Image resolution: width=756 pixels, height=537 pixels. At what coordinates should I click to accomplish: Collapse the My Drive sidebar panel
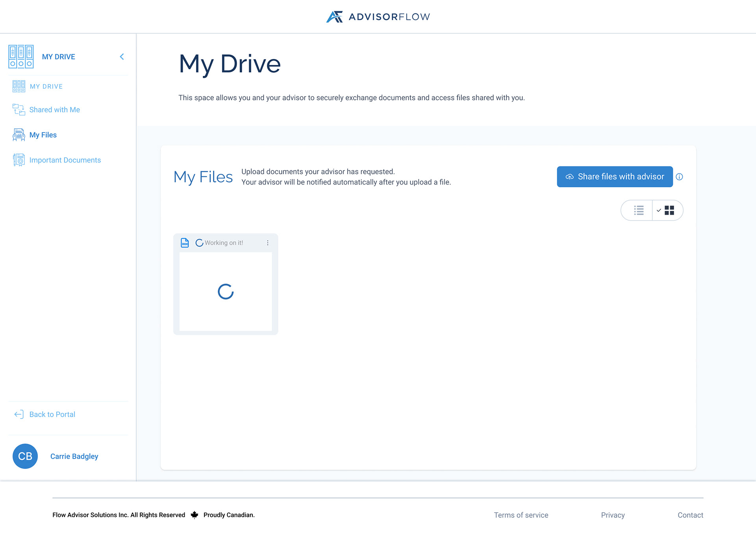point(122,56)
